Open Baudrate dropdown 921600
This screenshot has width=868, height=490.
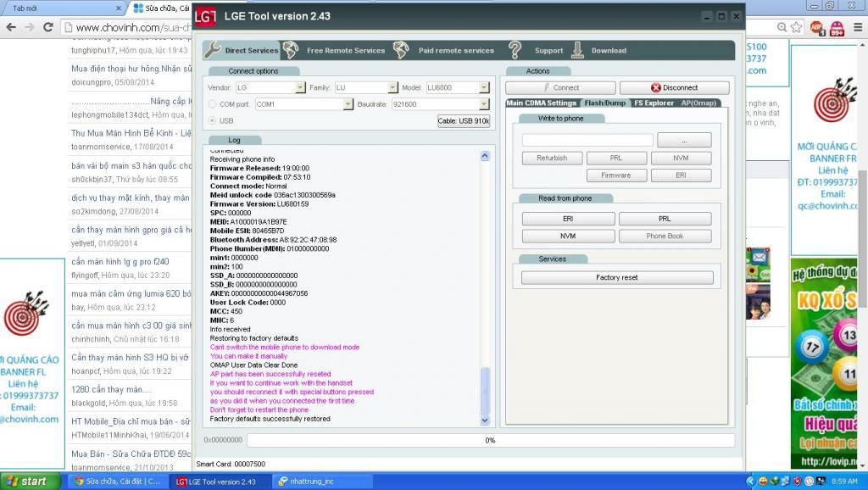(x=484, y=104)
